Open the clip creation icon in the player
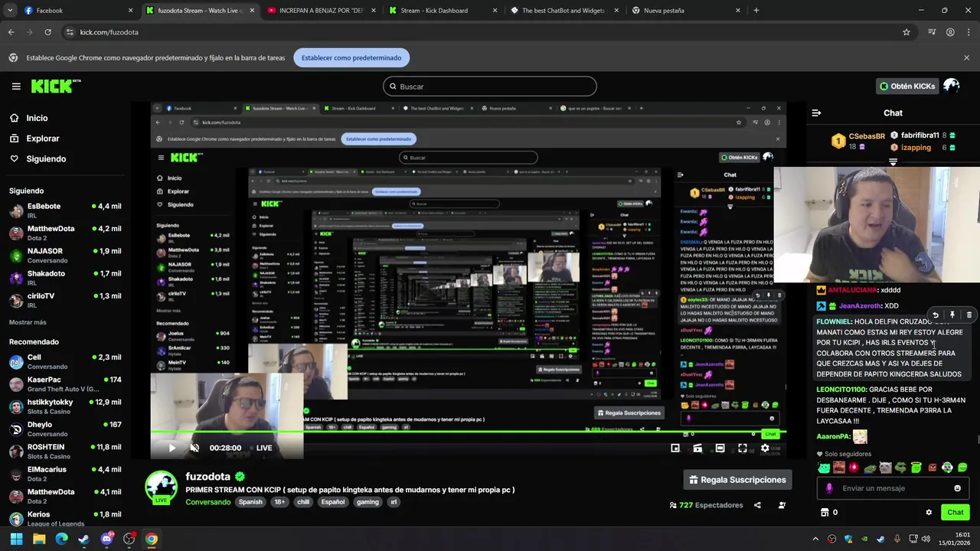The width and height of the screenshot is (980, 551). (x=697, y=448)
